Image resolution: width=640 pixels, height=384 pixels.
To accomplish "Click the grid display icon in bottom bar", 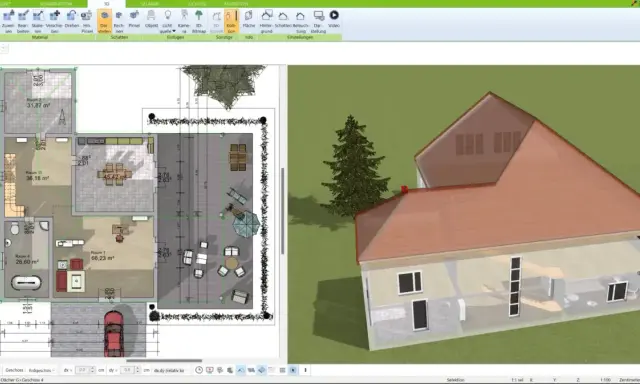I will [x=282, y=370].
